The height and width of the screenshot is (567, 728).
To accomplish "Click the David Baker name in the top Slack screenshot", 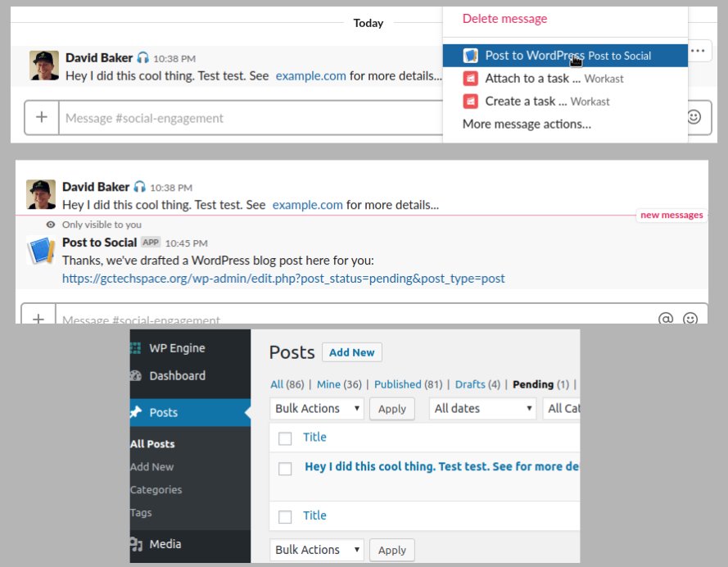I will (99, 57).
